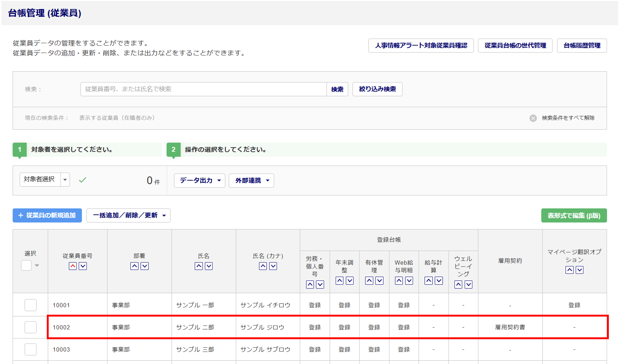
Task: Sort 氏名 (カナ) column ascending
Action: pos(263,266)
